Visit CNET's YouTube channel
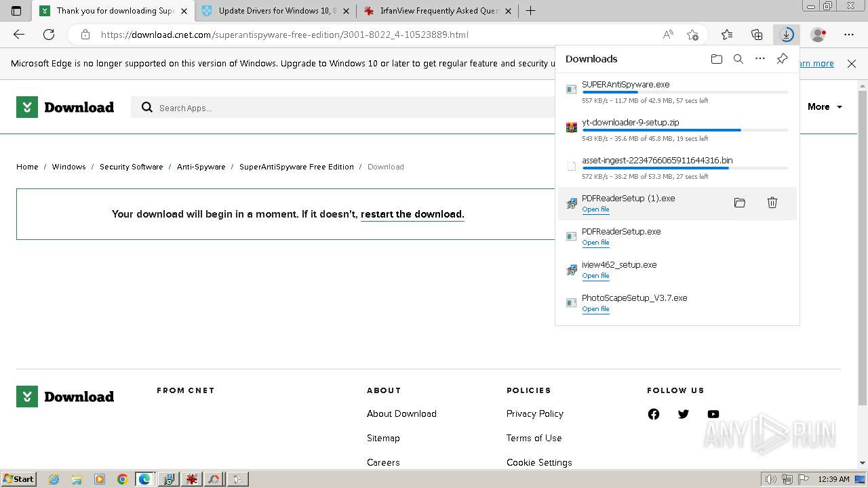 [x=713, y=414]
